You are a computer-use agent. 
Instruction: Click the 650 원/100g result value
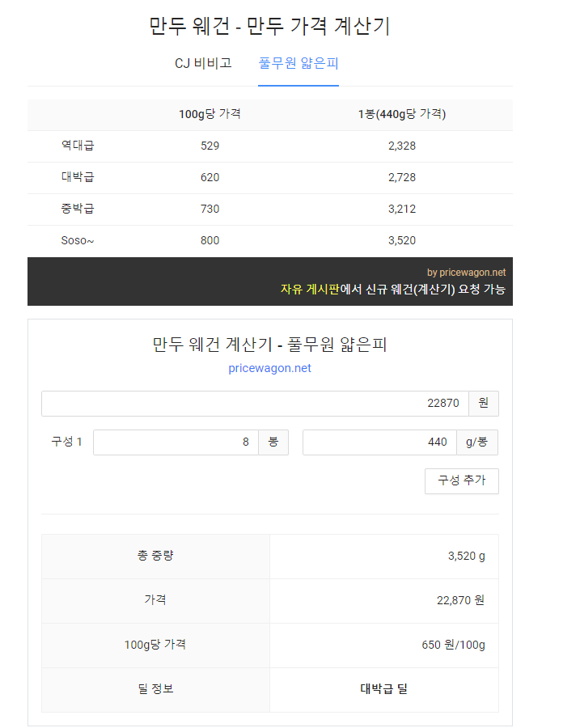click(453, 645)
